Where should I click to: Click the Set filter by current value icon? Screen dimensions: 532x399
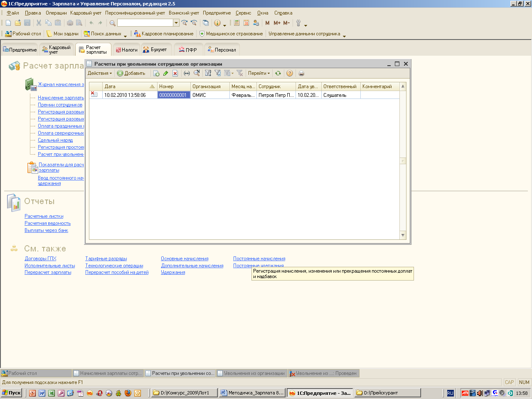218,73
